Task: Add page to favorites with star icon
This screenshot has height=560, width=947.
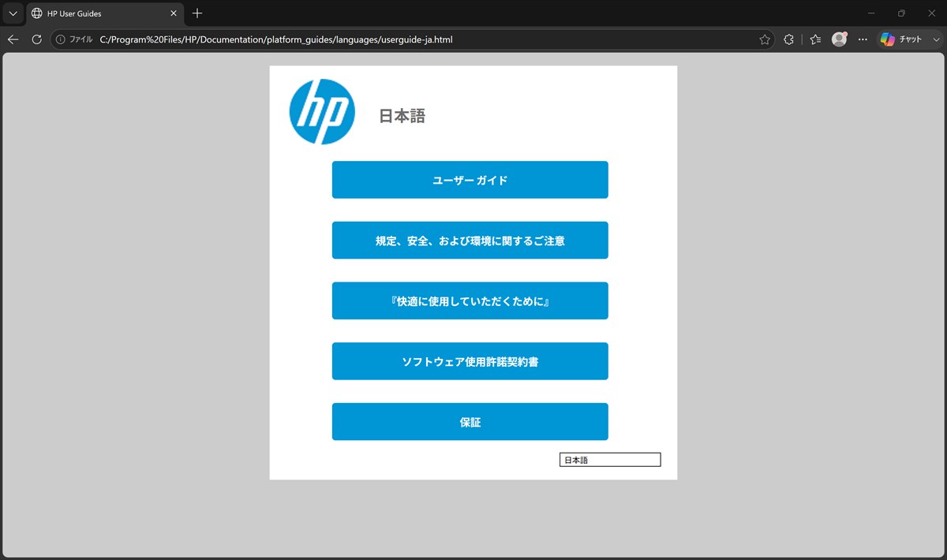Action: point(764,39)
